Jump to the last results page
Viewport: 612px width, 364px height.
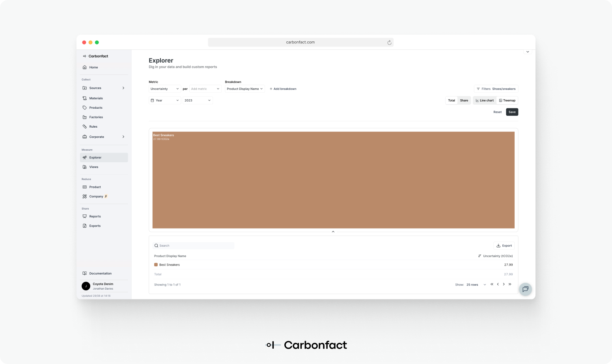[x=510, y=284]
